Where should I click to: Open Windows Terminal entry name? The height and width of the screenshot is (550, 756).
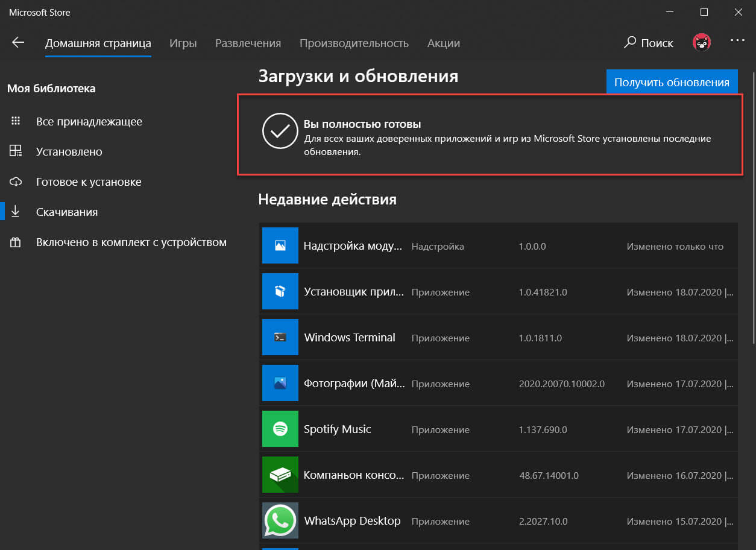350,337
